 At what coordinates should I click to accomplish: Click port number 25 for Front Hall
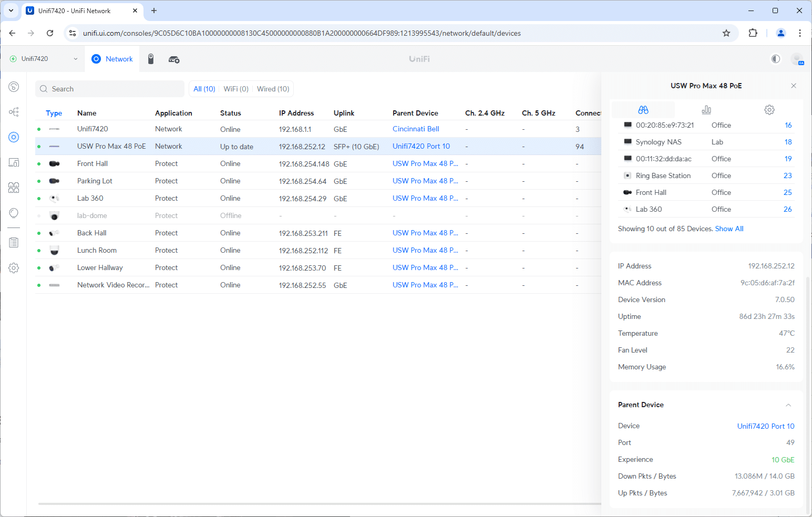point(788,192)
